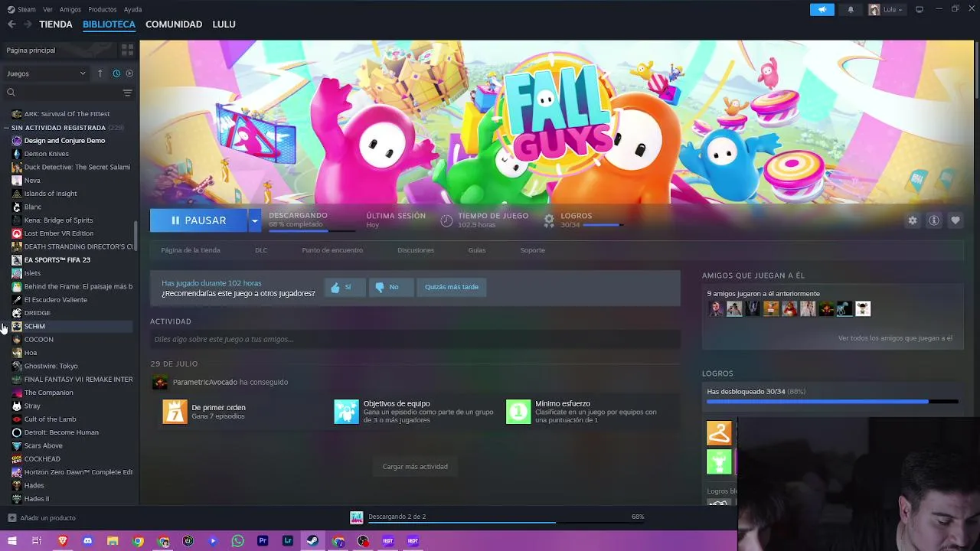This screenshot has width=980, height=551.
Task: Open LULU profile tab
Action: 224,24
